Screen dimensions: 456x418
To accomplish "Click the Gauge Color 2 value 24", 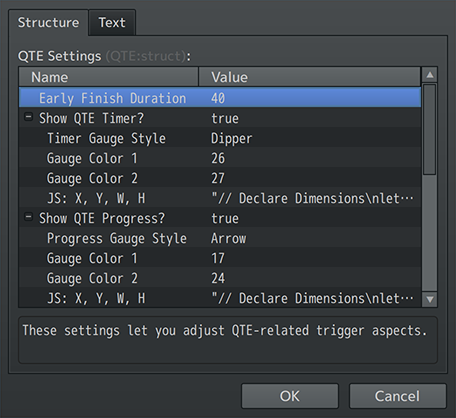I will [x=218, y=278].
